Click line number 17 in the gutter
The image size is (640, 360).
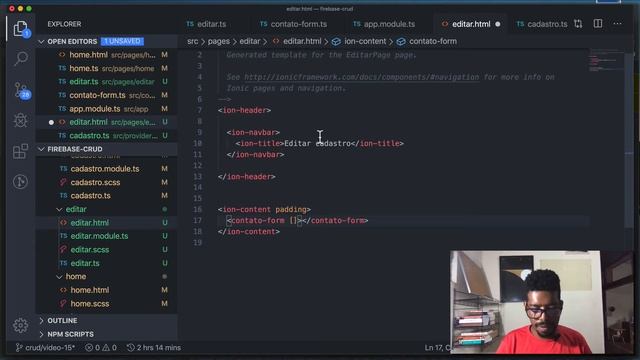coord(198,220)
